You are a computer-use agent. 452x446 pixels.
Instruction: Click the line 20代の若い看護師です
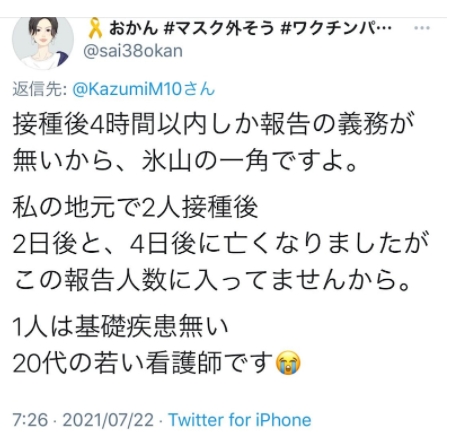(x=157, y=363)
